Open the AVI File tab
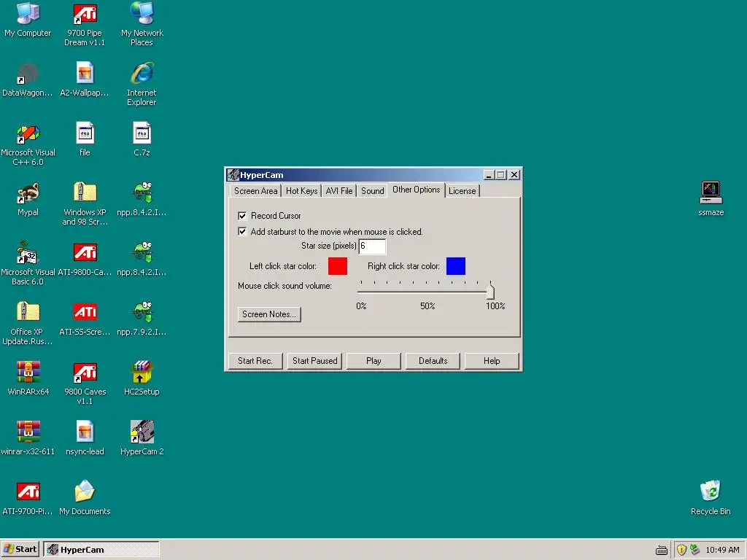Image resolution: width=747 pixels, height=560 pixels. [x=338, y=191]
